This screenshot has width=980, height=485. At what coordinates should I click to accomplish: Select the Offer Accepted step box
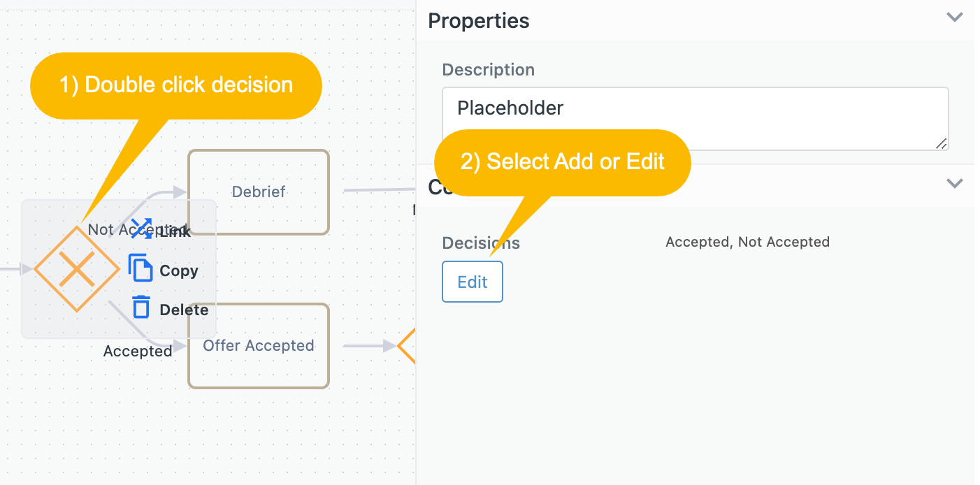[x=259, y=346]
